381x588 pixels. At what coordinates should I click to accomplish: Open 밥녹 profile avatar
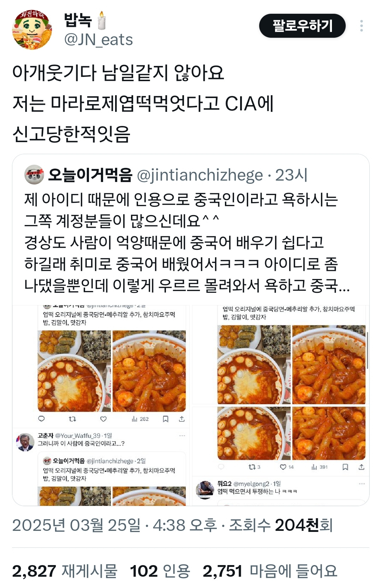pos(32,30)
